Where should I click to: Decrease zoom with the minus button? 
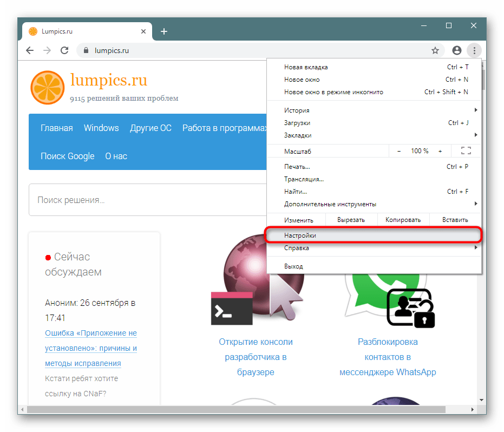click(399, 151)
